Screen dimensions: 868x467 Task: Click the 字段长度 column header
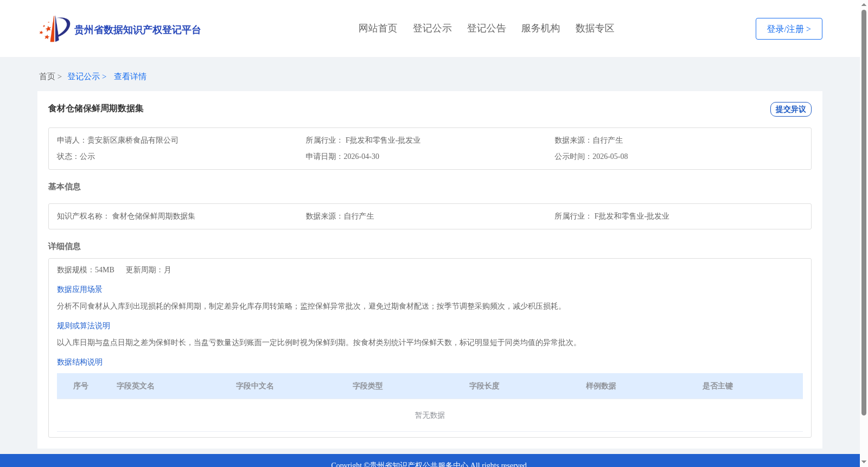[484, 386]
